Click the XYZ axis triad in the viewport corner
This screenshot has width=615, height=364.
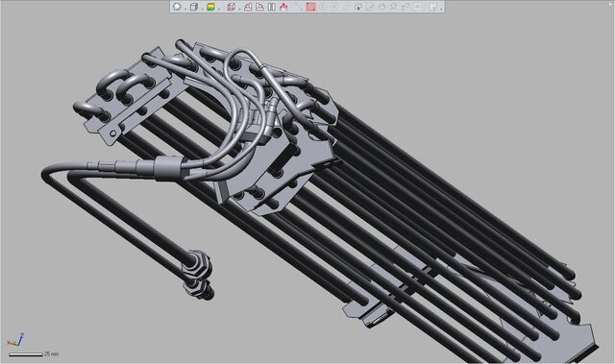pyautogui.click(x=15, y=340)
